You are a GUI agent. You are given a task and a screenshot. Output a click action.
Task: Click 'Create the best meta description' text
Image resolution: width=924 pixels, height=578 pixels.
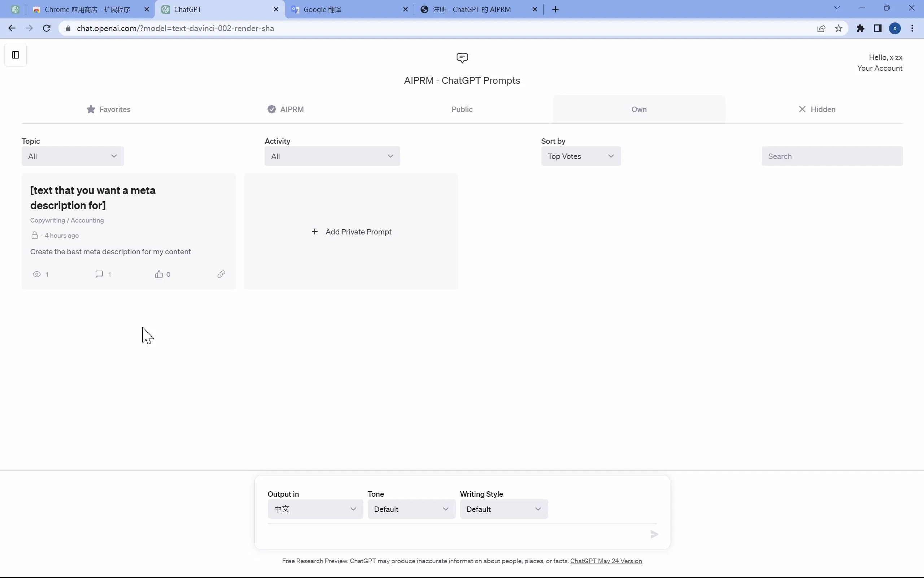(110, 251)
